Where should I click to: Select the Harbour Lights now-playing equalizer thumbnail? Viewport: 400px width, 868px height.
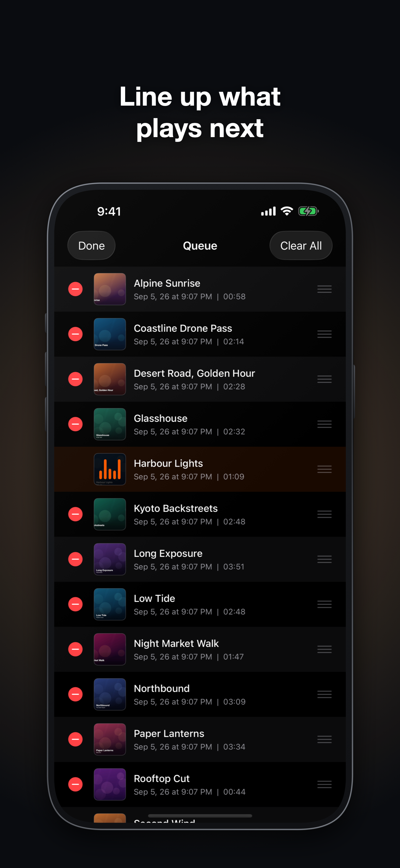[110, 469]
